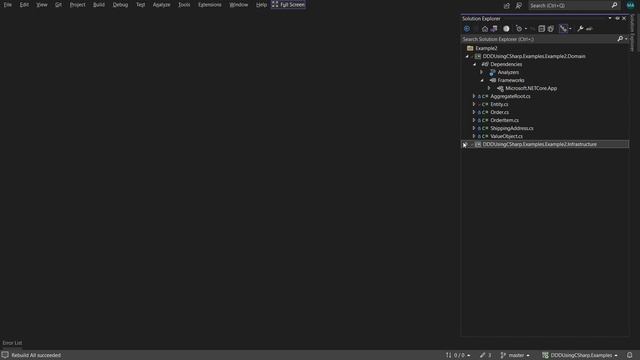
Task: Toggle auto-hide pin on Solution Explorer
Action: click(617, 18)
